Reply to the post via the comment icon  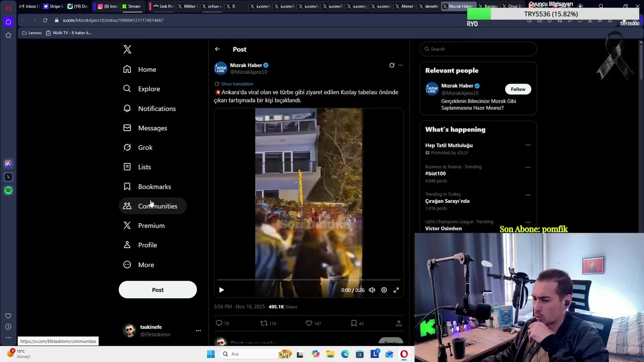coord(219,323)
